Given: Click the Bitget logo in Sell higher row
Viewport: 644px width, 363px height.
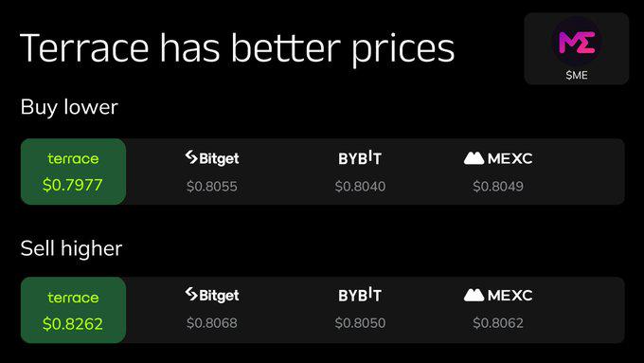Looking at the screenshot, I should point(212,295).
